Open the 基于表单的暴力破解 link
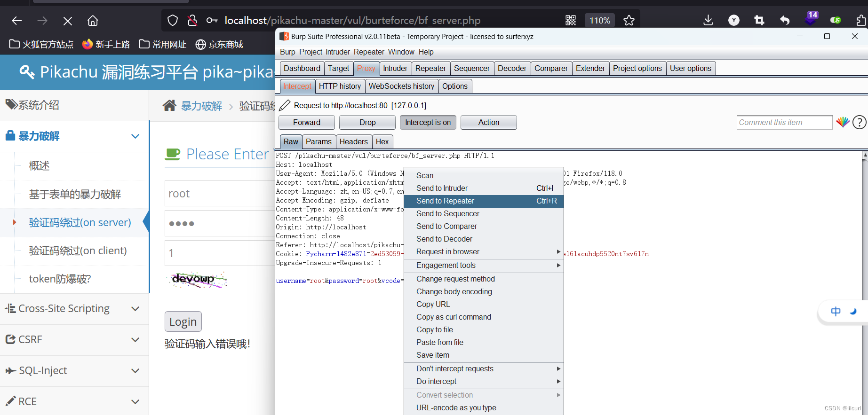Screen dimensions: 868x415 75,194
